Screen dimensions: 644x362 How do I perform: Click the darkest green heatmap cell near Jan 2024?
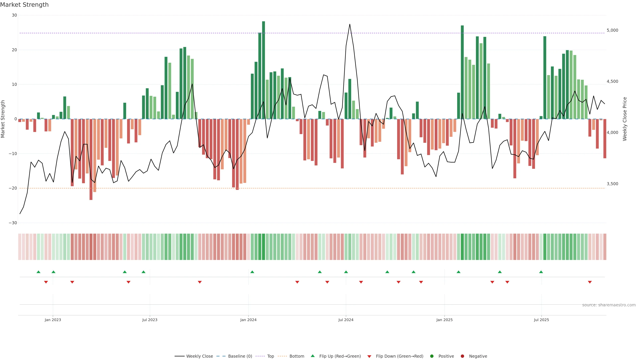click(263, 247)
